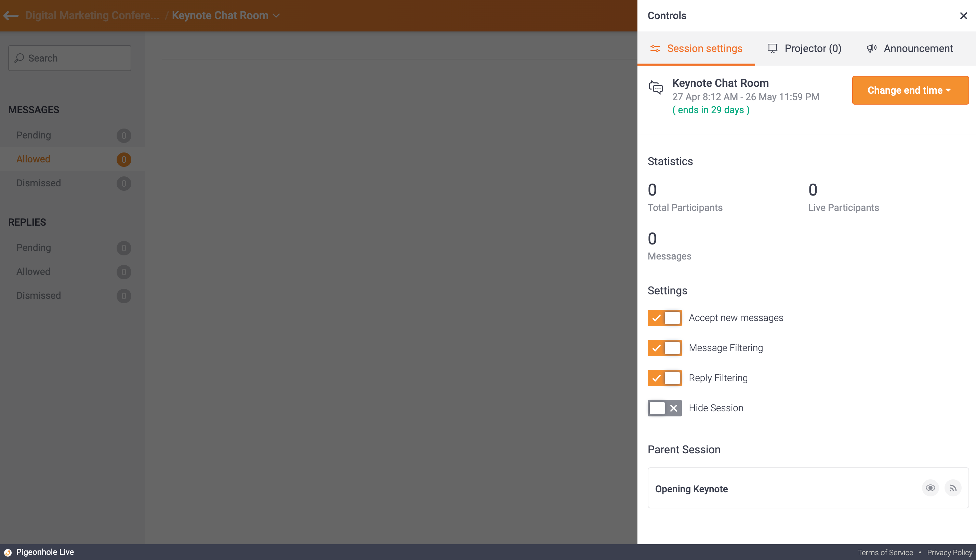Open Dismissed under Messages
The height and width of the screenshot is (560, 976).
(73, 183)
